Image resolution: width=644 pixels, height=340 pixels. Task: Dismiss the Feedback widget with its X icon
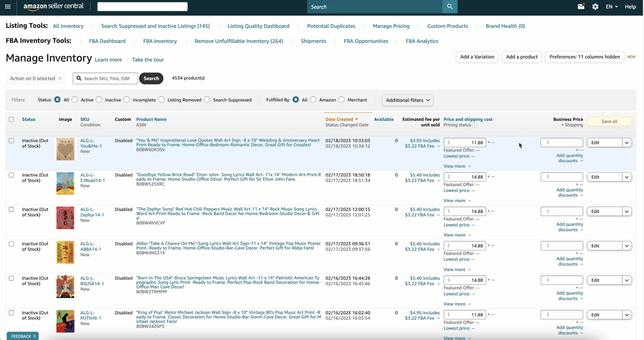pyautogui.click(x=34, y=336)
